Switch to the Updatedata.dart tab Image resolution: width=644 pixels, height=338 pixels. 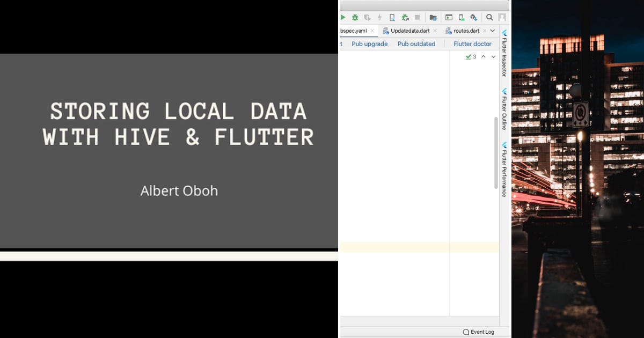(411, 31)
